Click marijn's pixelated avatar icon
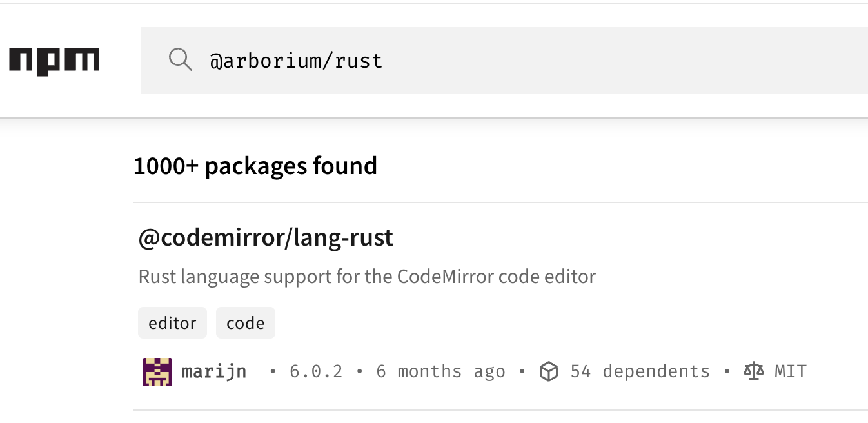This screenshot has width=868, height=423. pyautogui.click(x=157, y=370)
